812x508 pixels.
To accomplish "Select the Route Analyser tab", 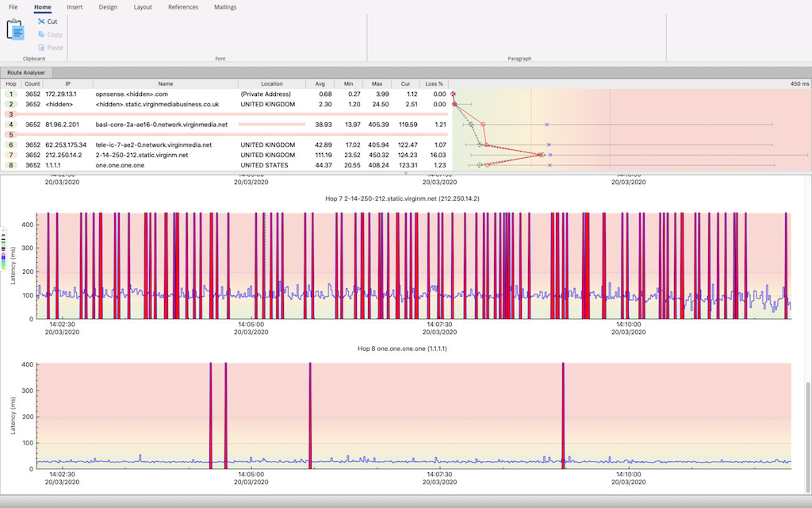I will 26,72.
